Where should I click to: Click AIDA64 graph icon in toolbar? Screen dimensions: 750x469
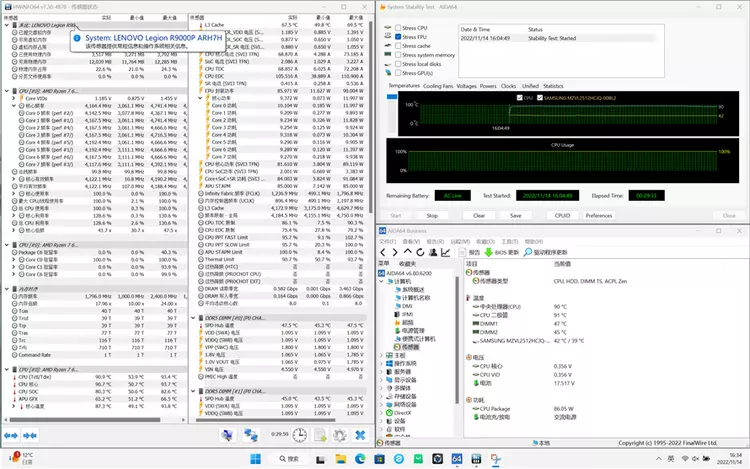click(445, 252)
